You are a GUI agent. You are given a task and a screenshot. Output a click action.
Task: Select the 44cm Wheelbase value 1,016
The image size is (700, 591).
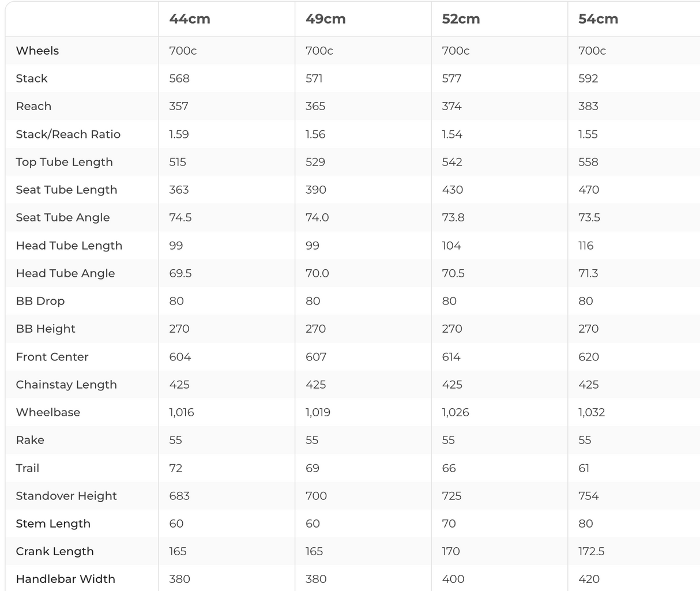point(182,412)
